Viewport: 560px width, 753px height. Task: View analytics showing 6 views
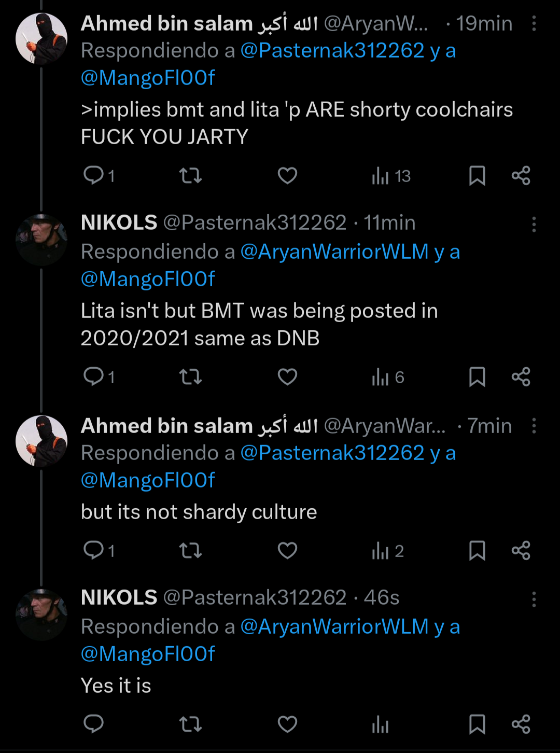[x=387, y=378]
